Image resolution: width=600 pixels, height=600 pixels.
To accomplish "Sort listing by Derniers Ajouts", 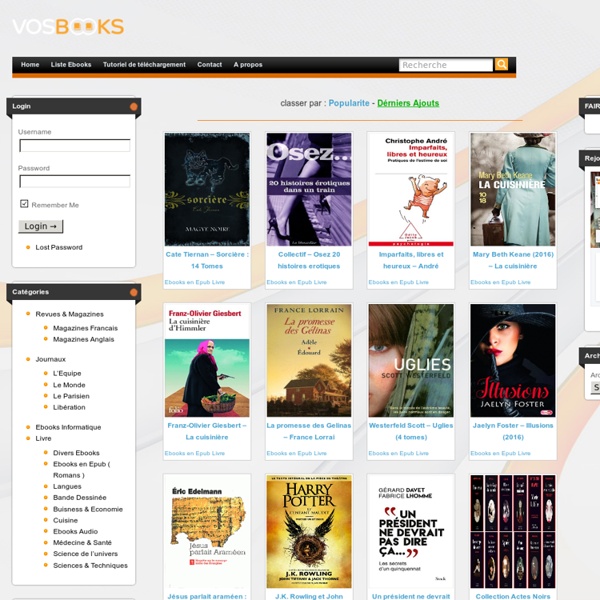I will click(408, 103).
